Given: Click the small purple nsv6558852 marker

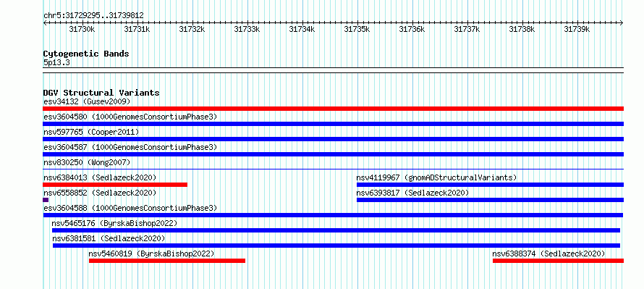Looking at the screenshot, I should pos(46,200).
